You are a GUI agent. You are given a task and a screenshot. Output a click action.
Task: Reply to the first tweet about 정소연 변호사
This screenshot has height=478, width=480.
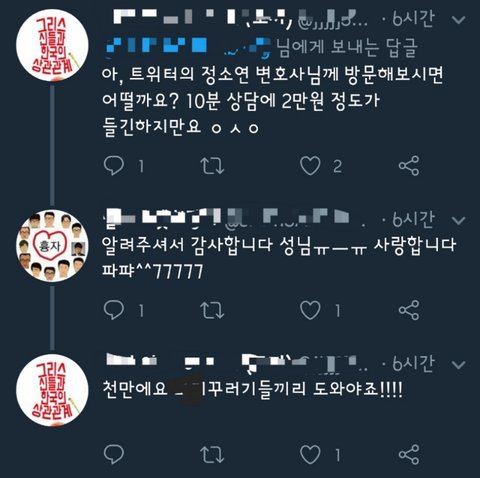(x=114, y=166)
